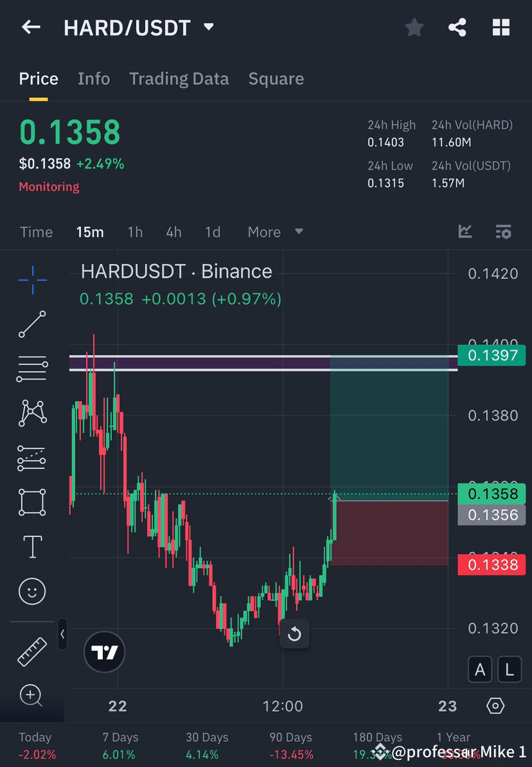The image size is (532, 767).
Task: Switch to the Trading Data tab
Action: 179,78
